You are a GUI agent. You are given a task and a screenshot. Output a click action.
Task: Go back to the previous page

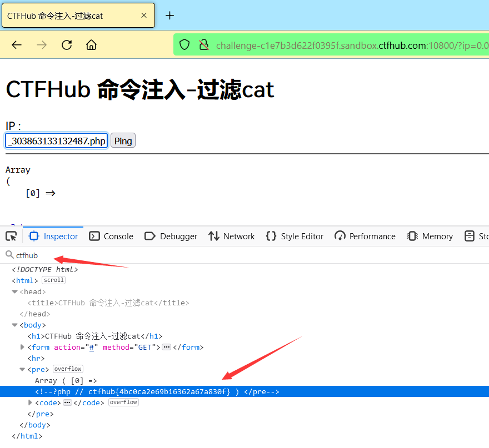pyautogui.click(x=17, y=45)
